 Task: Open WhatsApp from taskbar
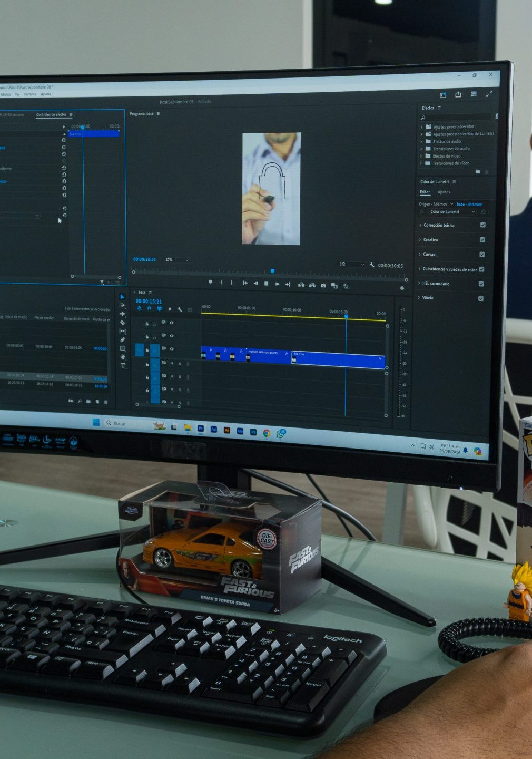[281, 434]
